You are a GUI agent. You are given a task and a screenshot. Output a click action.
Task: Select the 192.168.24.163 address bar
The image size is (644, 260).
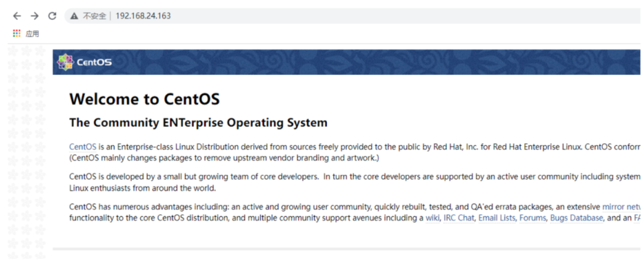click(143, 16)
